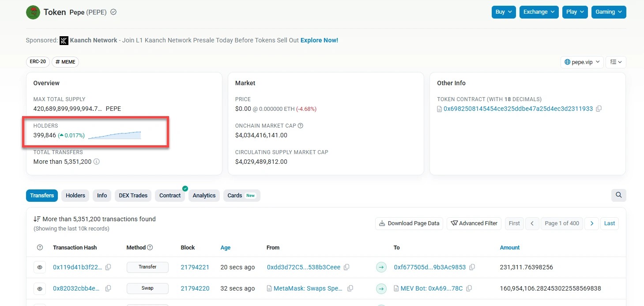Preview the Swap transaction with its eye icon
The width and height of the screenshot is (644, 306).
[40, 288]
